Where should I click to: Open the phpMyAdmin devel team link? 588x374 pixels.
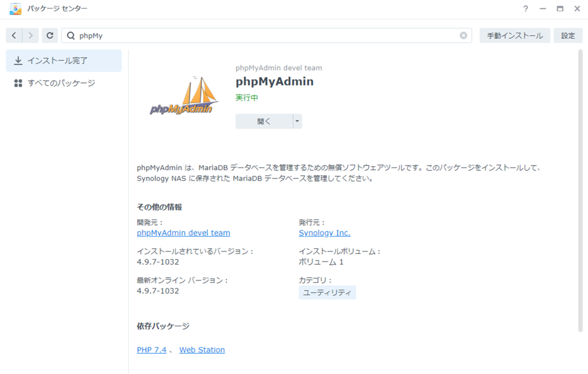(x=183, y=233)
